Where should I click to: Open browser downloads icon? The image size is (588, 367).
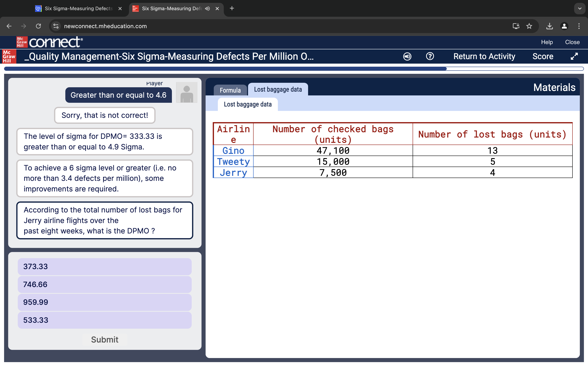coord(549,26)
